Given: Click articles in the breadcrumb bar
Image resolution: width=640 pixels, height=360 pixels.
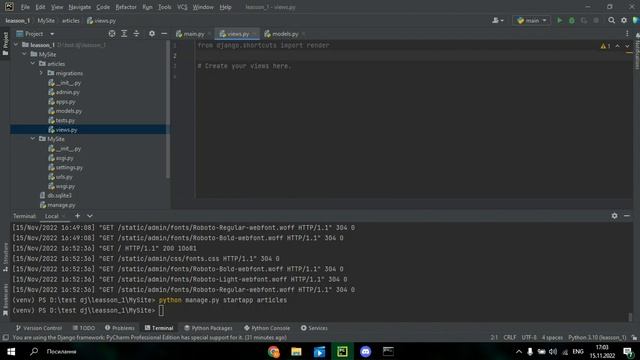Looking at the screenshot, I should (x=71, y=20).
